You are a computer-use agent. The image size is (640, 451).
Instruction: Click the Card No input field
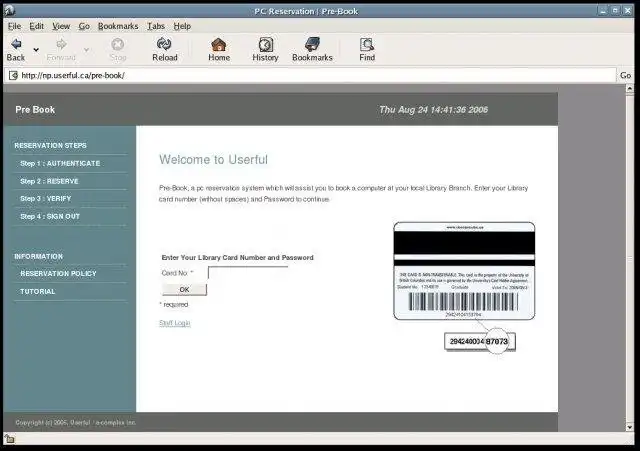(248, 273)
